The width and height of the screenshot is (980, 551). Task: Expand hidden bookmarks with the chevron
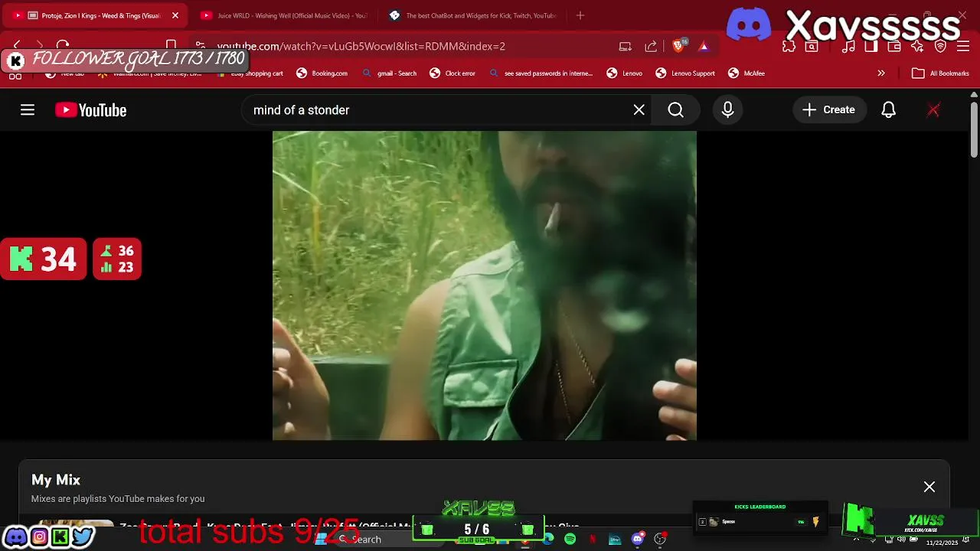pos(881,73)
